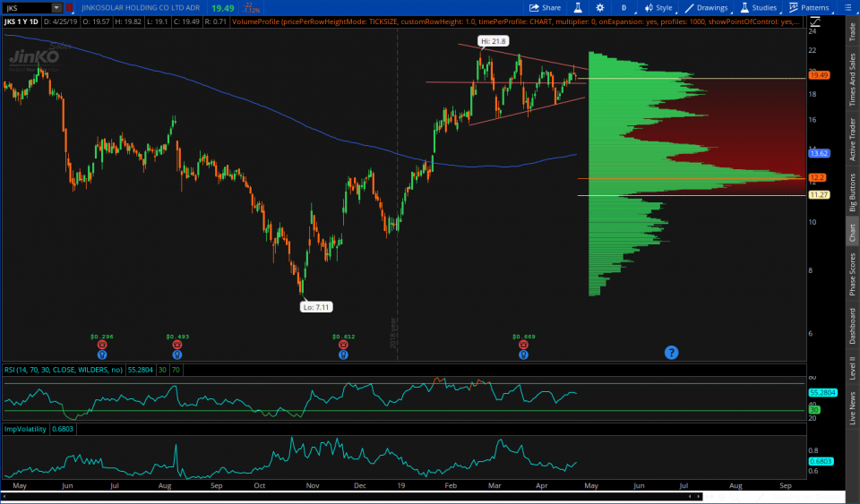
Task: Click the green 30 box in RSI header
Action: tap(162, 370)
